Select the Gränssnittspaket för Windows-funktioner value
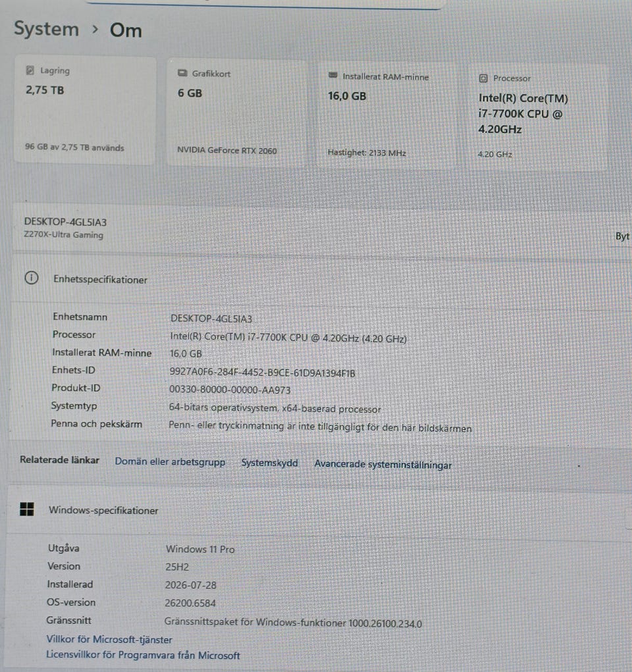 pos(293,622)
